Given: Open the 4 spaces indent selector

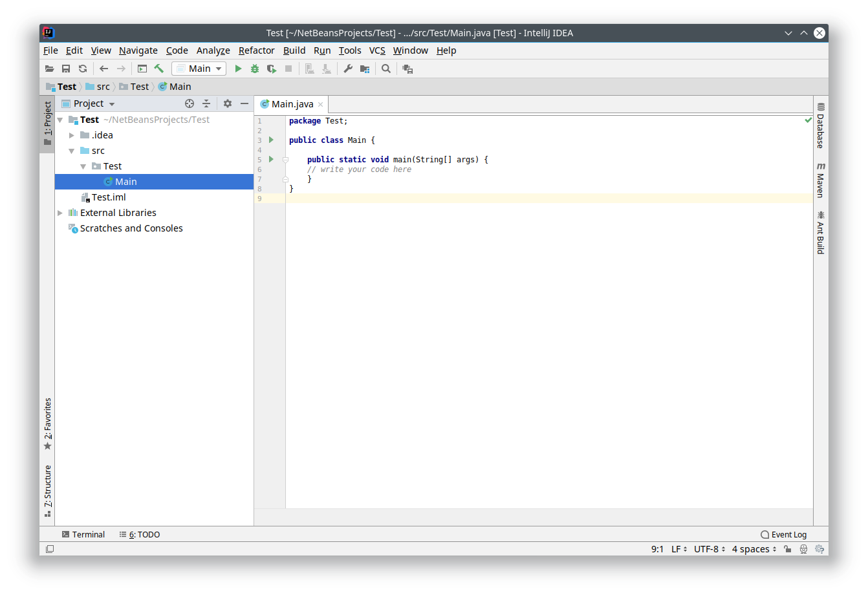Looking at the screenshot, I should (754, 549).
